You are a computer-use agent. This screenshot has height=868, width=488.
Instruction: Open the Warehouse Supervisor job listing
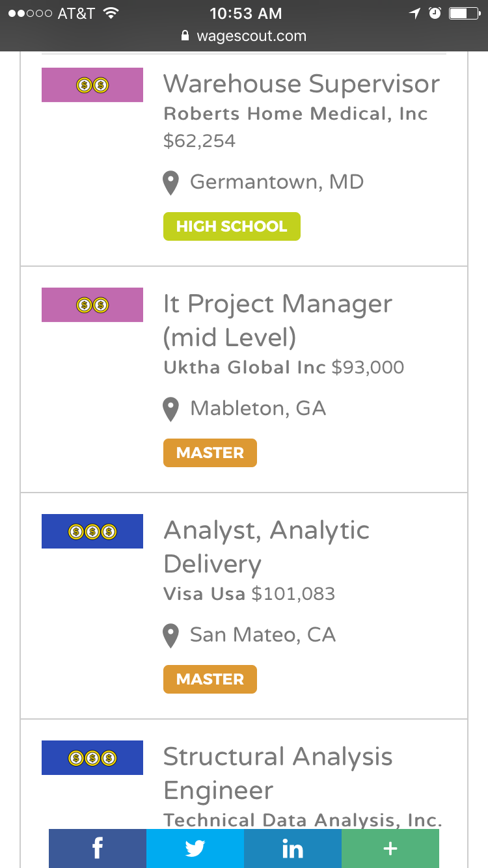click(x=301, y=85)
